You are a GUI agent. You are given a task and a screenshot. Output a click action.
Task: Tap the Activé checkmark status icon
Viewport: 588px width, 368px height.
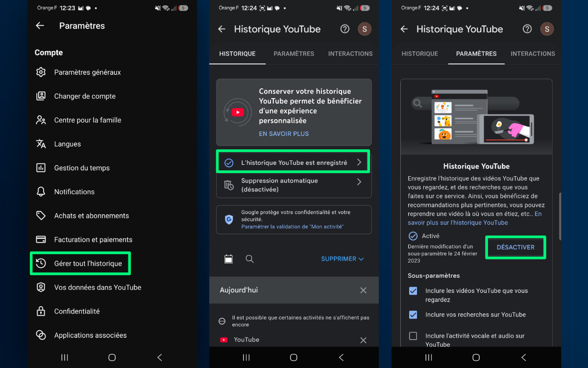[x=413, y=236]
